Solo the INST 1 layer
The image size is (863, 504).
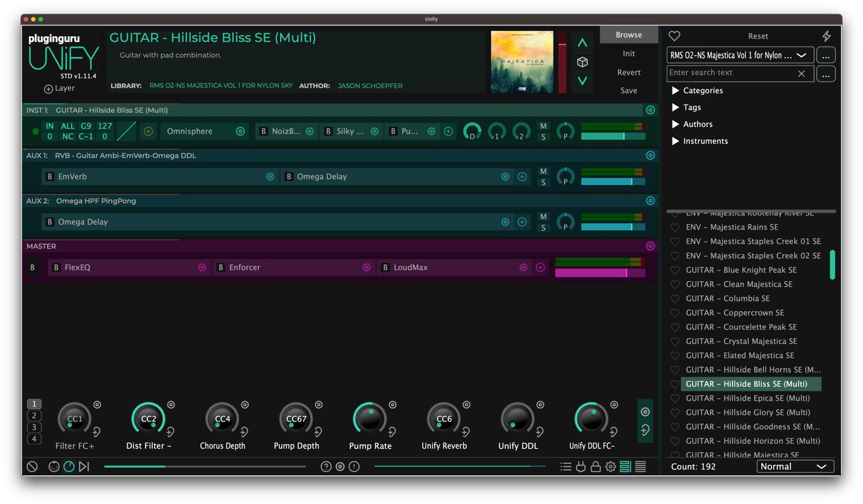click(x=543, y=137)
